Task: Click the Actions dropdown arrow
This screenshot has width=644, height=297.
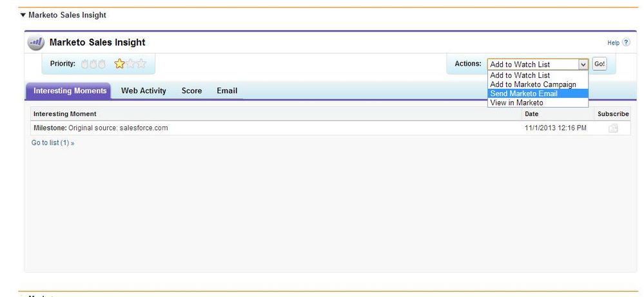Action: 583,64
